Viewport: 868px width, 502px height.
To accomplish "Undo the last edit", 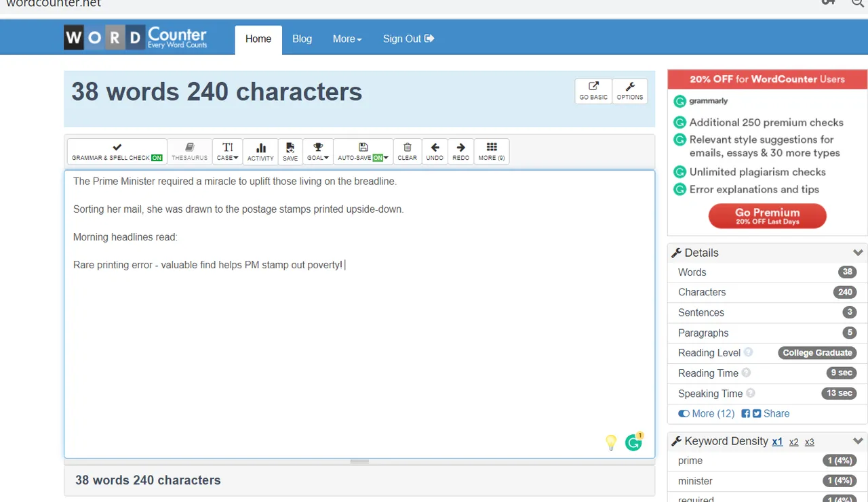I will (x=435, y=152).
